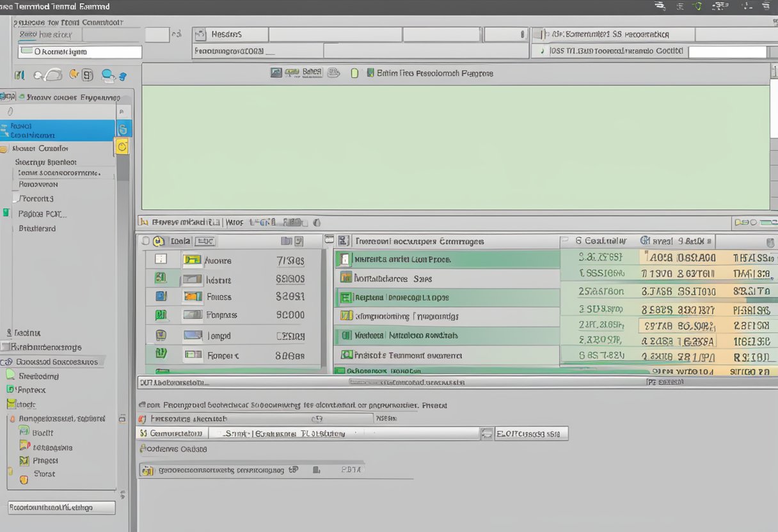Click the boxed number 9 toolbar icon
Screen dimensions: 778x532
[88, 75]
